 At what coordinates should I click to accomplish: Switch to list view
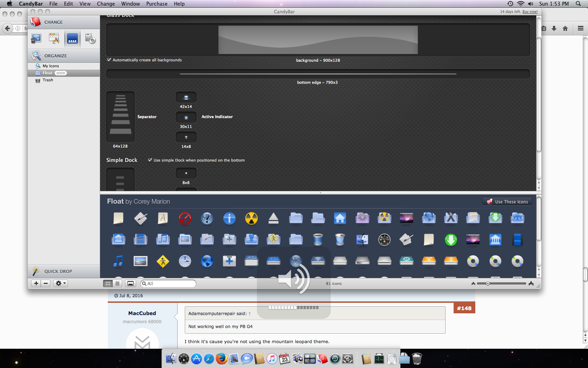click(118, 284)
